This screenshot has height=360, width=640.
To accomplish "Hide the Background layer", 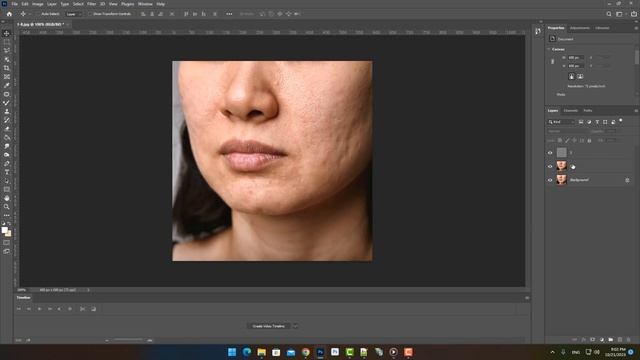I will 550,180.
